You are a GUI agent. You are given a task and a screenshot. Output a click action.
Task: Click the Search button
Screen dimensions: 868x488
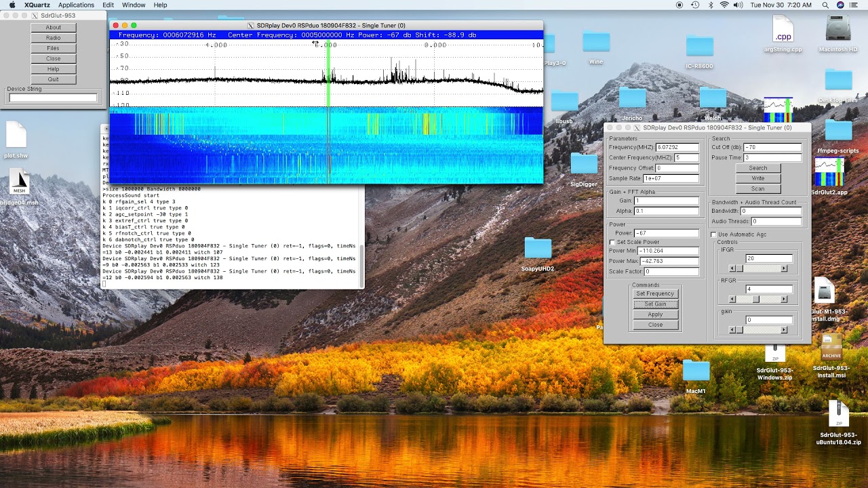(x=758, y=168)
